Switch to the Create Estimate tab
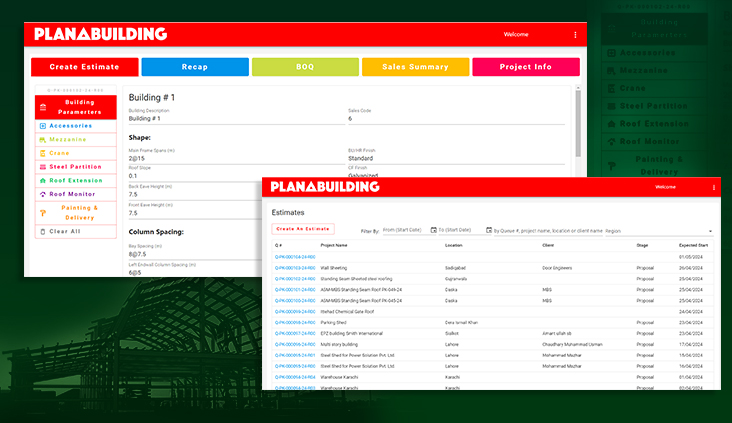 click(x=84, y=67)
